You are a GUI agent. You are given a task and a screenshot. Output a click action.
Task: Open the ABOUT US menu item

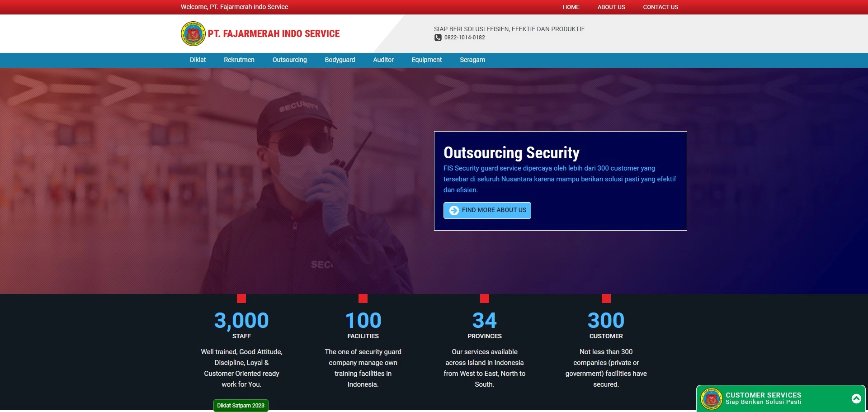pyautogui.click(x=611, y=7)
